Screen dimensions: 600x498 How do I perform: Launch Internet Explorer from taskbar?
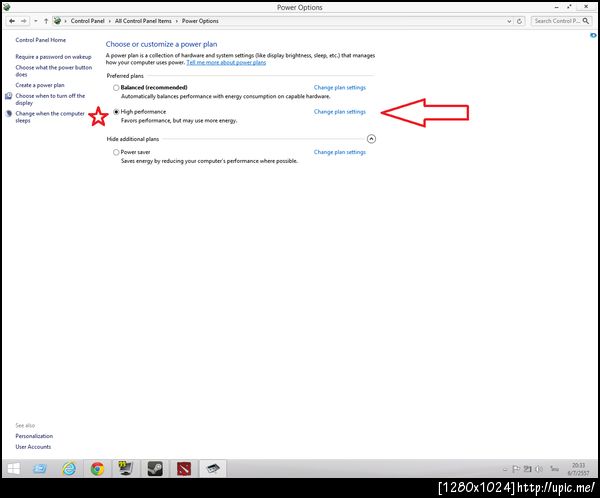click(x=69, y=469)
